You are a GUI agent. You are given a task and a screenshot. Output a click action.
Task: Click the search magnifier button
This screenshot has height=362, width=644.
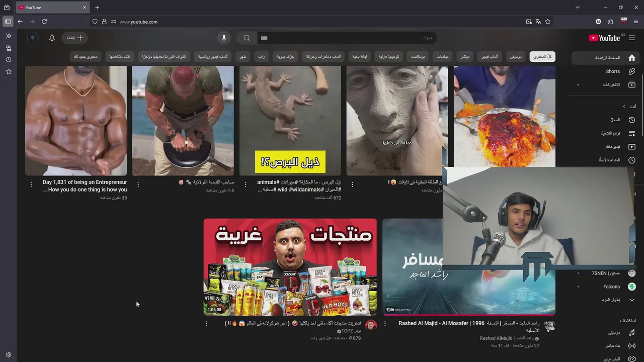click(x=247, y=38)
